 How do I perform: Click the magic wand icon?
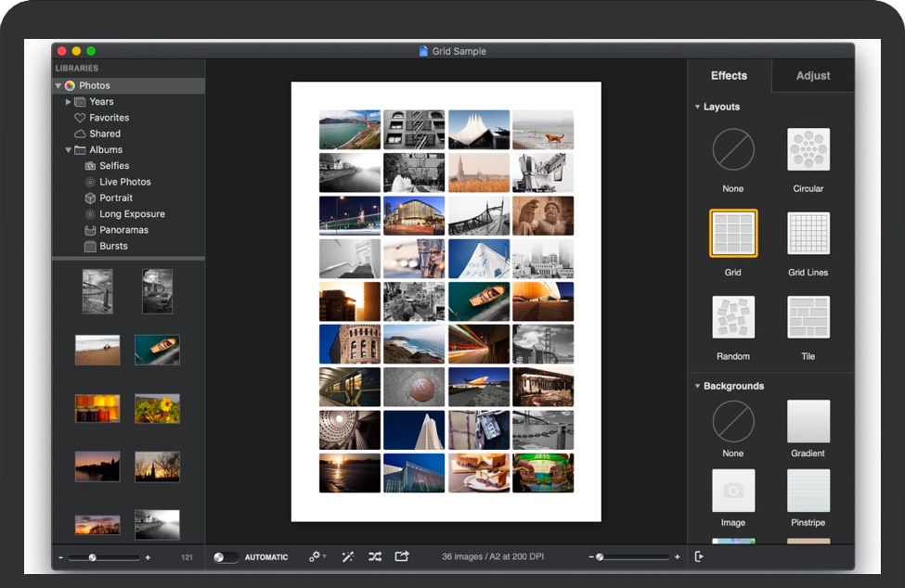348,556
